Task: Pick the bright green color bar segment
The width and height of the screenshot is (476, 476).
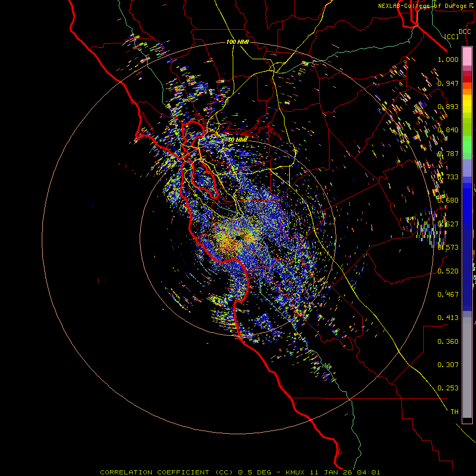Action: [x=467, y=144]
